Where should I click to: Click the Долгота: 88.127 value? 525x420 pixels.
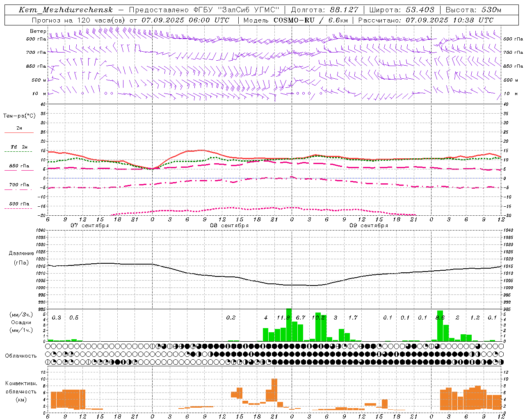pyautogui.click(x=325, y=10)
